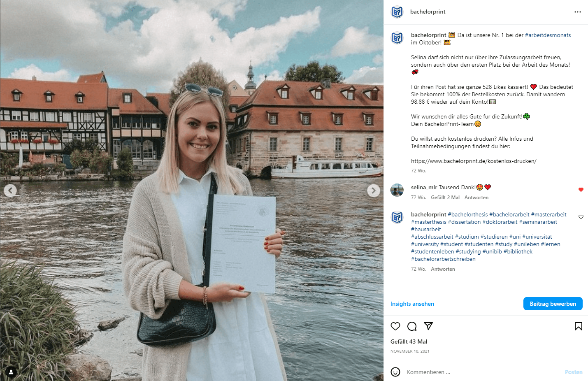Unlike selina_mlr's comment red heart

pos(581,190)
